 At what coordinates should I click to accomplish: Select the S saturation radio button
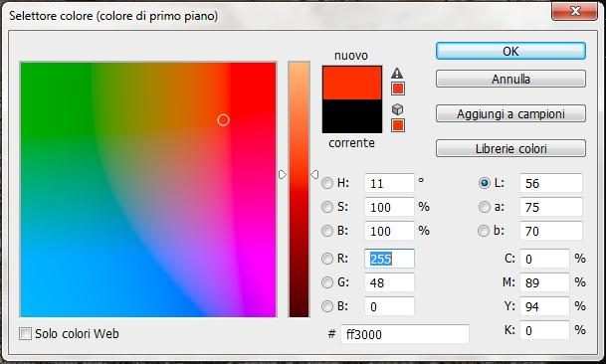(x=327, y=207)
